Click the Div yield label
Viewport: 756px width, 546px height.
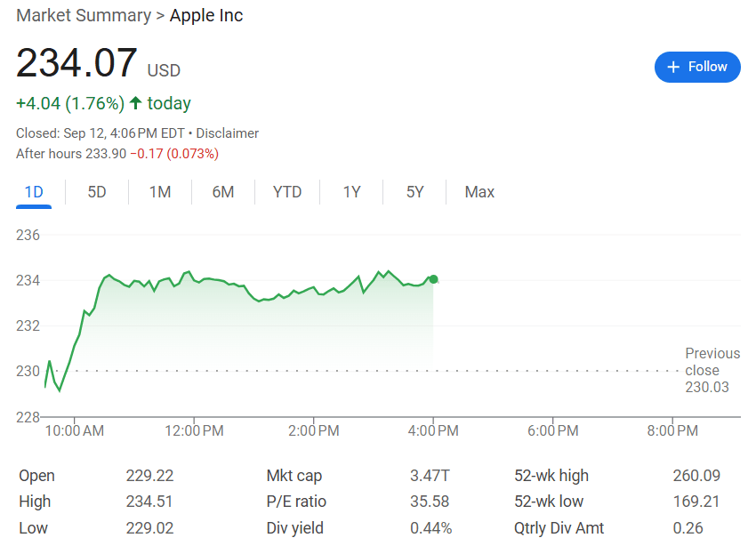[x=296, y=528]
